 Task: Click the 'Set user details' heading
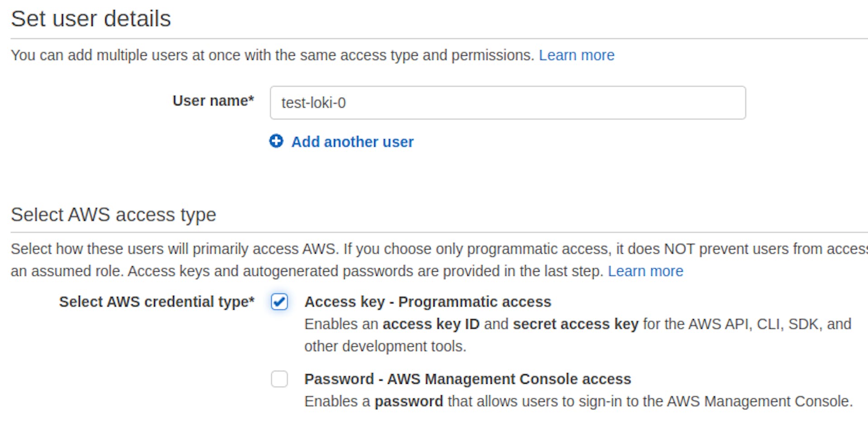point(91,19)
